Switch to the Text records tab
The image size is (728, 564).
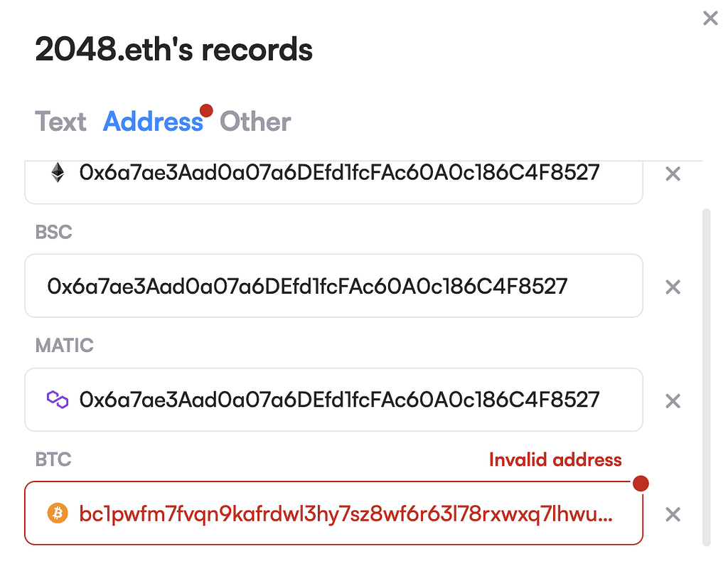60,122
